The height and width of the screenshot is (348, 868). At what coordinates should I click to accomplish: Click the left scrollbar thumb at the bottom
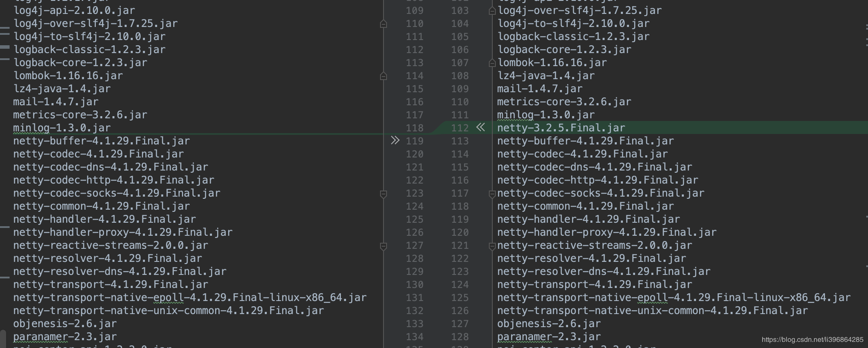click(x=3, y=339)
